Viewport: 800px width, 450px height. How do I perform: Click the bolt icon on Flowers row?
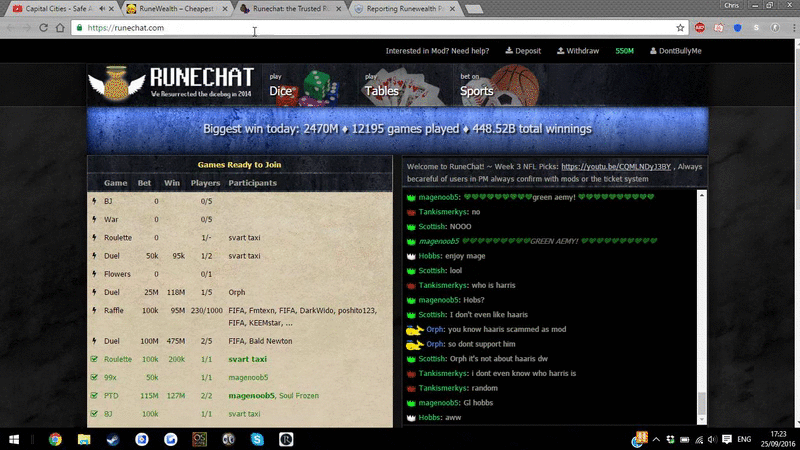[x=94, y=274]
